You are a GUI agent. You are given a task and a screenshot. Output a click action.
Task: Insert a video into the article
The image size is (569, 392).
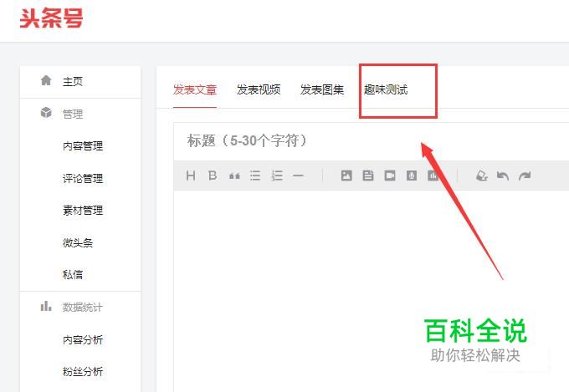click(390, 176)
